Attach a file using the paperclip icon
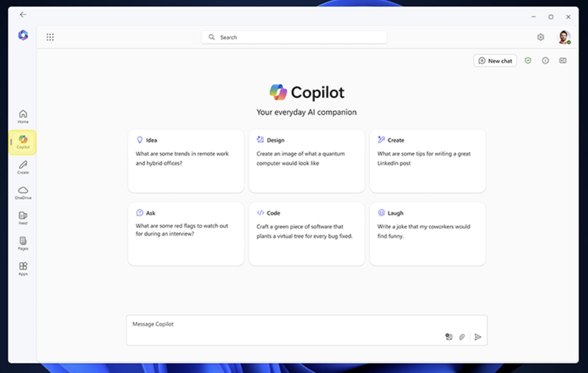 pyautogui.click(x=462, y=337)
